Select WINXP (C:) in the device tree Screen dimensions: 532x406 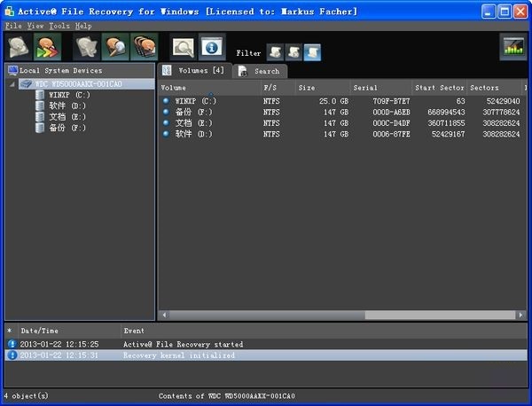tap(69, 95)
